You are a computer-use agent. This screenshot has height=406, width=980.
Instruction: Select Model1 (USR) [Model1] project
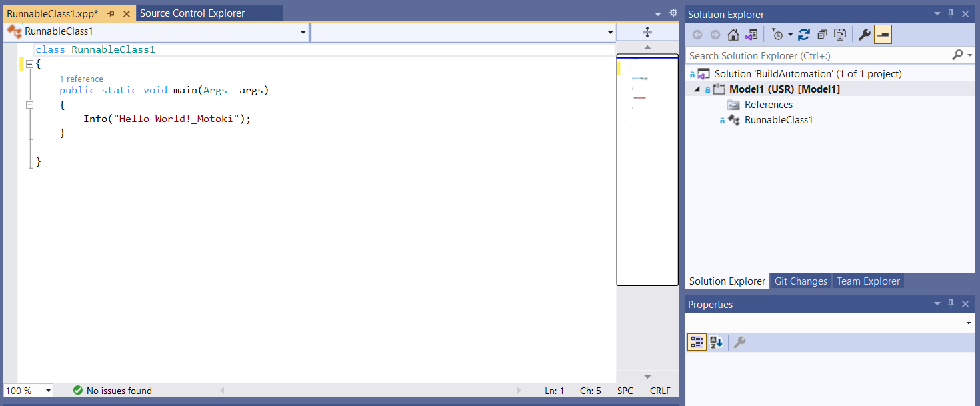pos(785,89)
